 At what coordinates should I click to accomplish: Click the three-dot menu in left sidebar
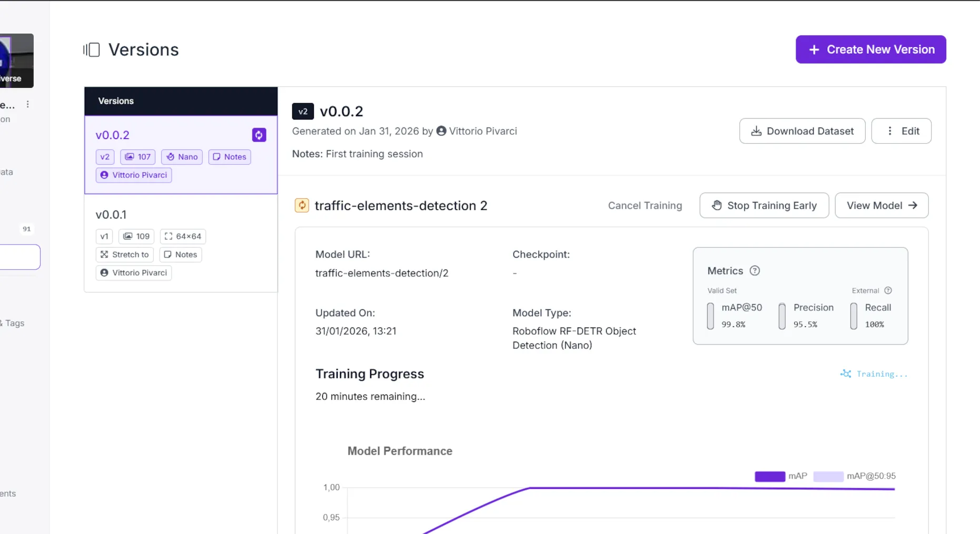click(28, 104)
